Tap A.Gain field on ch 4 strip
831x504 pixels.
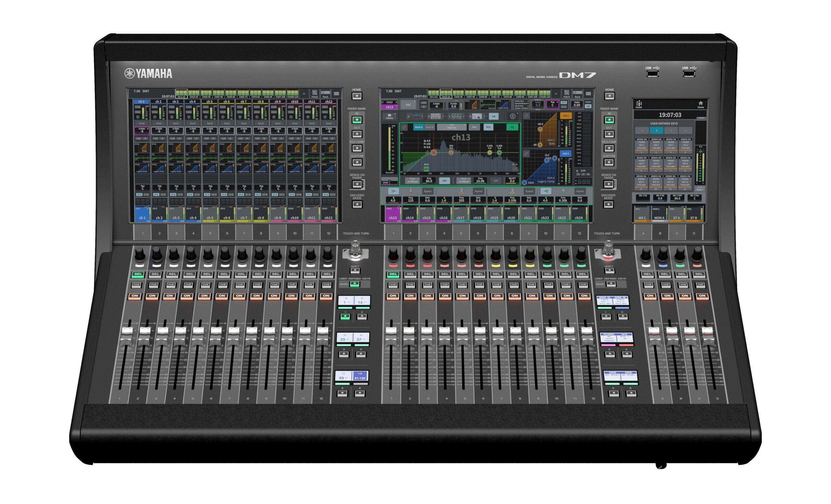tap(192, 130)
